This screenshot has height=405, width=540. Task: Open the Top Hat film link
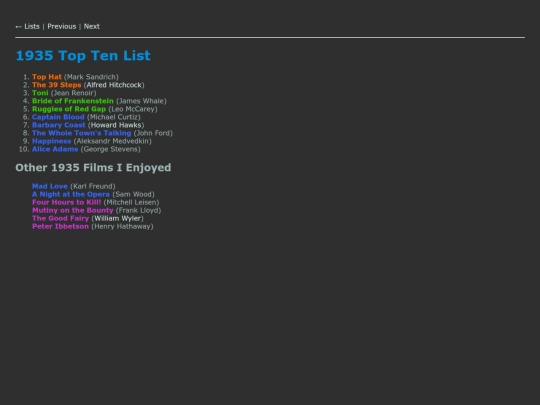pos(47,77)
